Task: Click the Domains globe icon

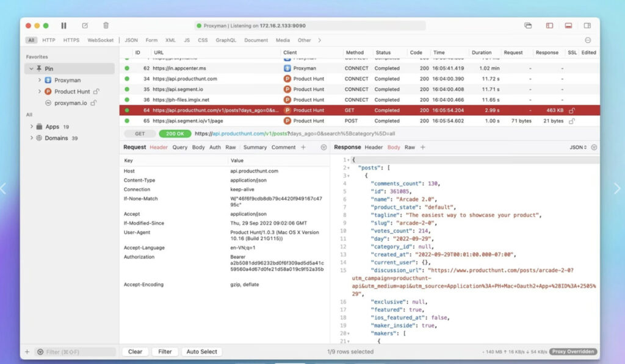Action: click(39, 138)
